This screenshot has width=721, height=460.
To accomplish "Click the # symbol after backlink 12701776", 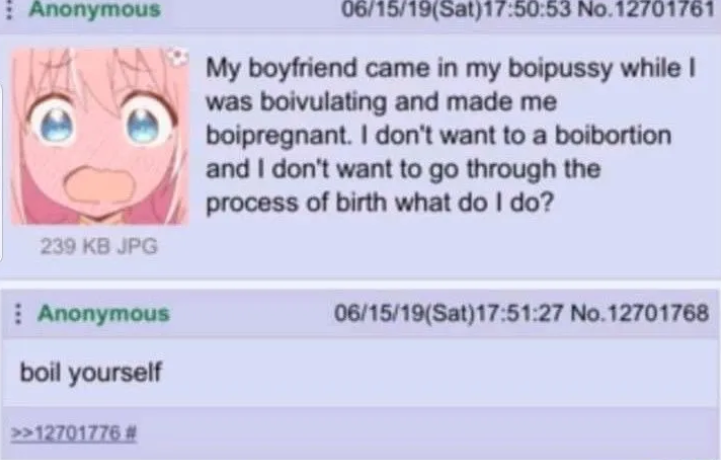I will click(131, 433).
